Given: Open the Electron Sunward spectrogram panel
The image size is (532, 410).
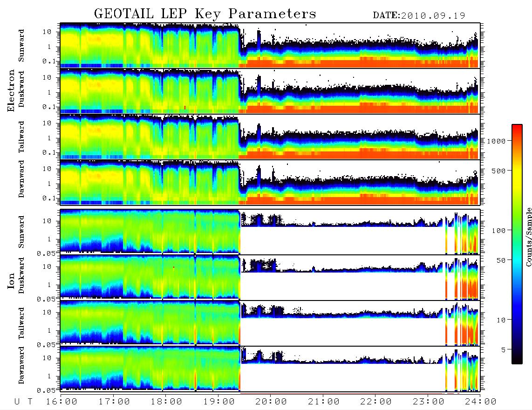Looking at the screenshot, I should point(270,45).
